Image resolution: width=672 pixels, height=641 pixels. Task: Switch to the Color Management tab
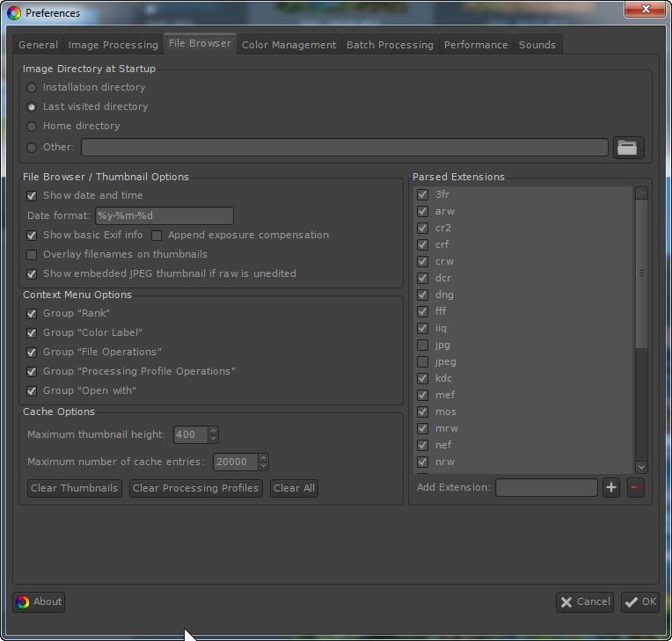(x=289, y=45)
